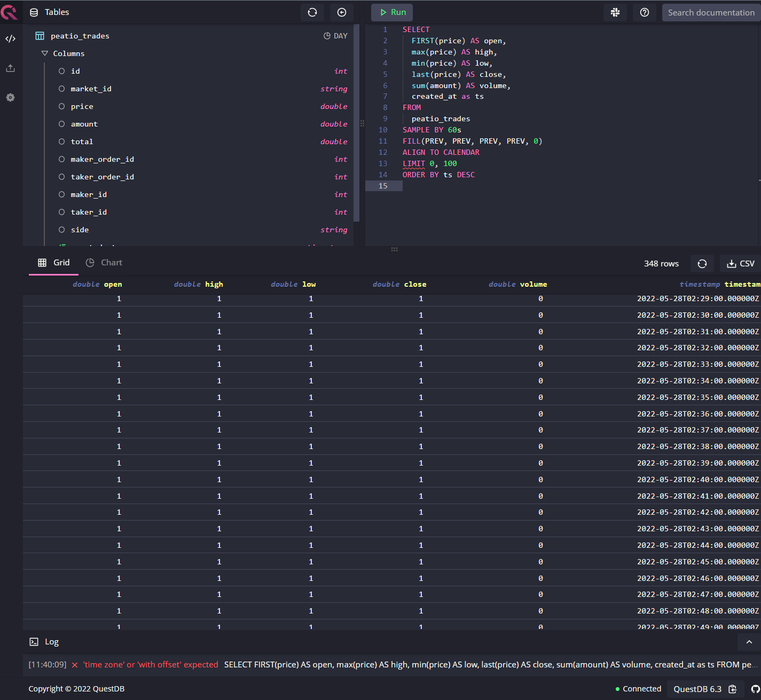Switch to the Grid tab
The width and height of the screenshot is (761, 700).
(53, 262)
